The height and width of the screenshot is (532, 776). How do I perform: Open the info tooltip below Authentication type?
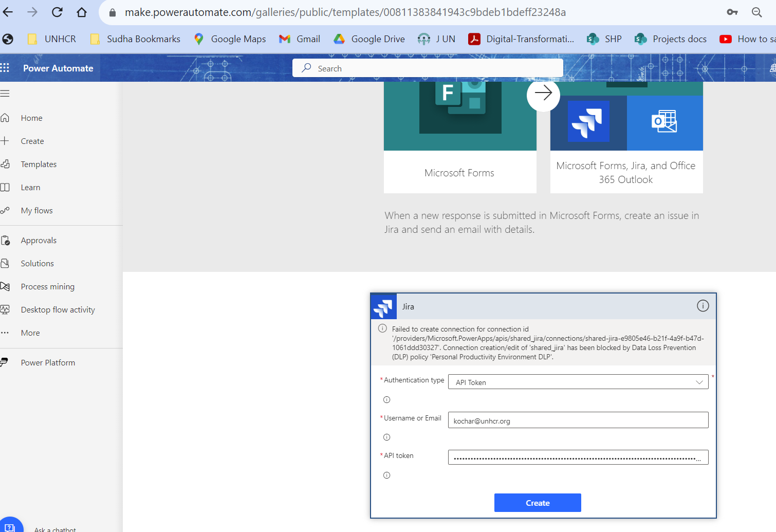point(386,399)
